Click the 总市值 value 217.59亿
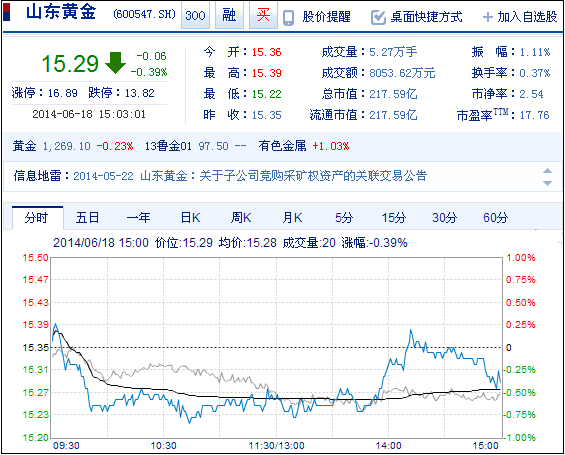The image size is (565, 455). 393,94
